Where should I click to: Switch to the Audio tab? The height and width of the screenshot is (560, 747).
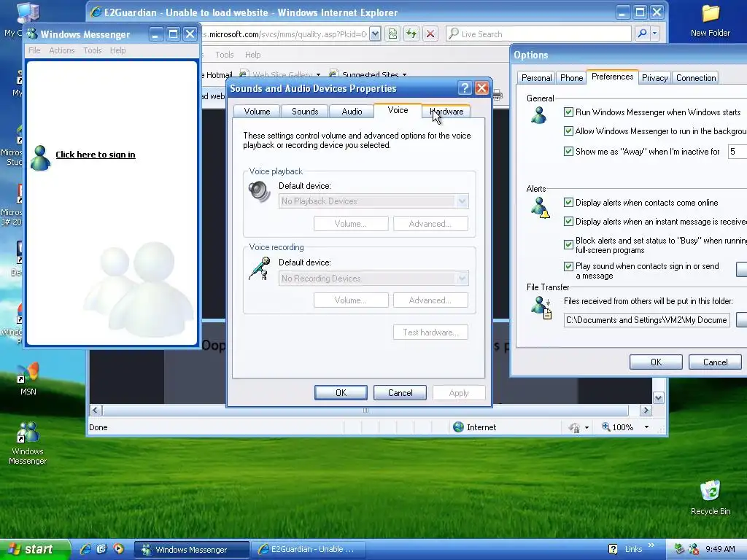tap(352, 112)
